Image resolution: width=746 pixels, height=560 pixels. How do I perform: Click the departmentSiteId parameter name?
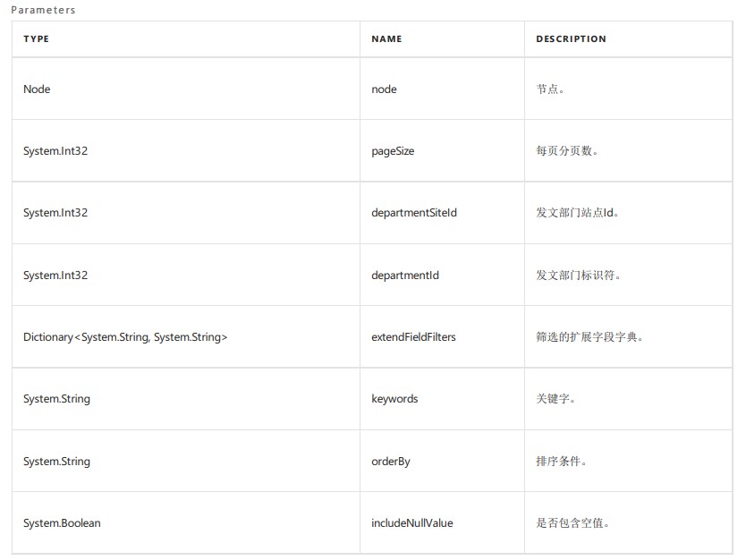[x=414, y=213]
